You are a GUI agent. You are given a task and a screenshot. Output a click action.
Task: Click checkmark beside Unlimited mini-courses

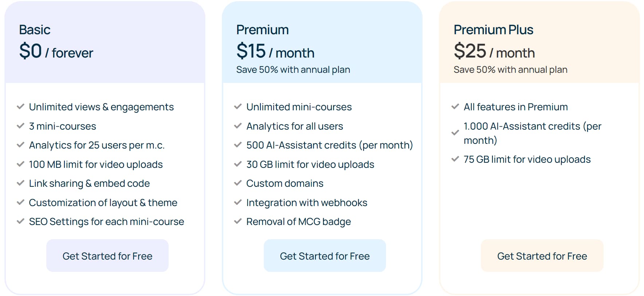pos(238,107)
